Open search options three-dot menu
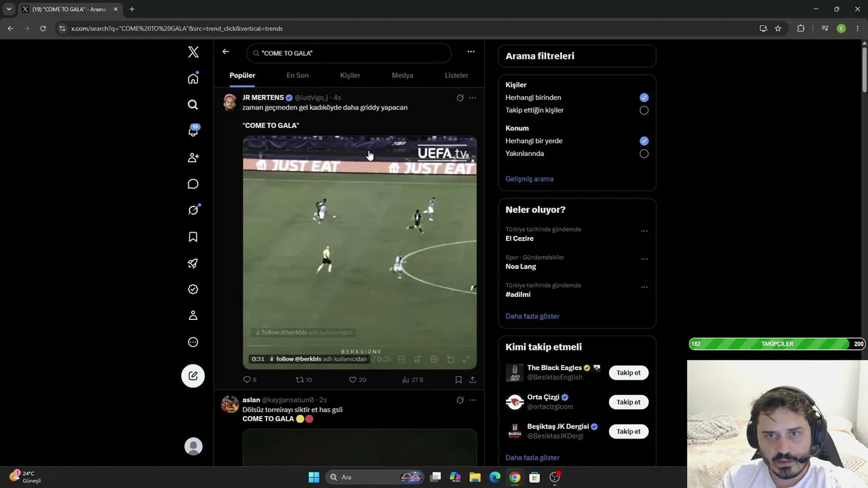The width and height of the screenshot is (868, 488). pos(471,52)
